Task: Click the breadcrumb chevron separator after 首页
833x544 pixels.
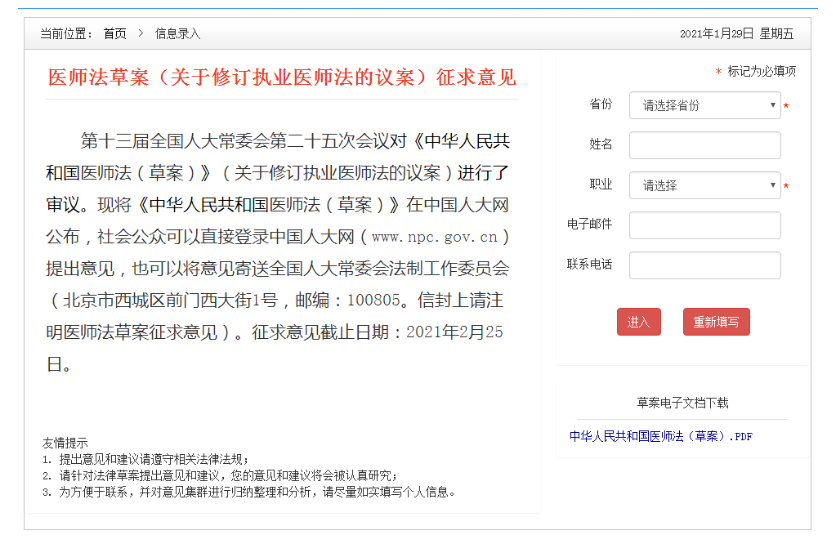Action: click(x=141, y=33)
